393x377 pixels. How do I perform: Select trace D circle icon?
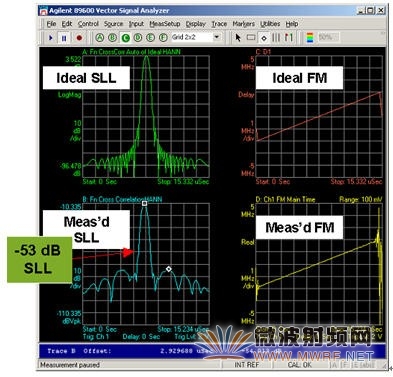click(x=138, y=38)
